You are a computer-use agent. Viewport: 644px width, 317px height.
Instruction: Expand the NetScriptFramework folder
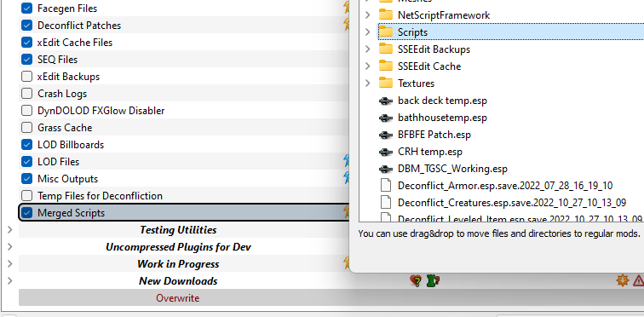[368, 15]
